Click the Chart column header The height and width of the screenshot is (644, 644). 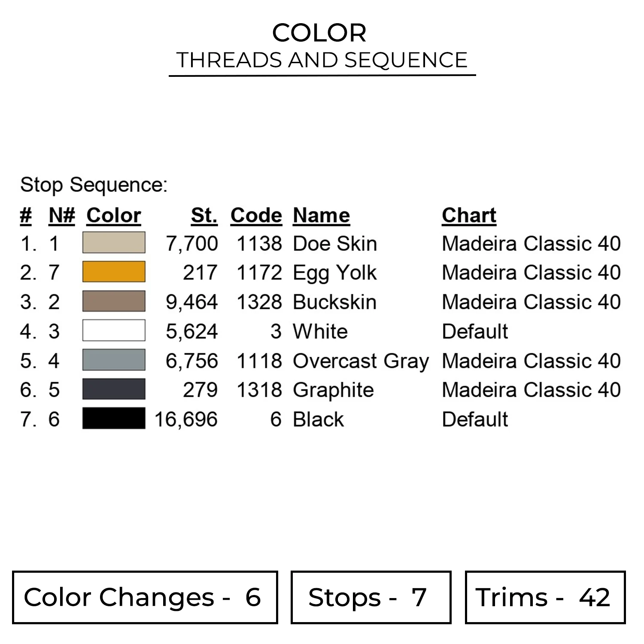coord(469,216)
